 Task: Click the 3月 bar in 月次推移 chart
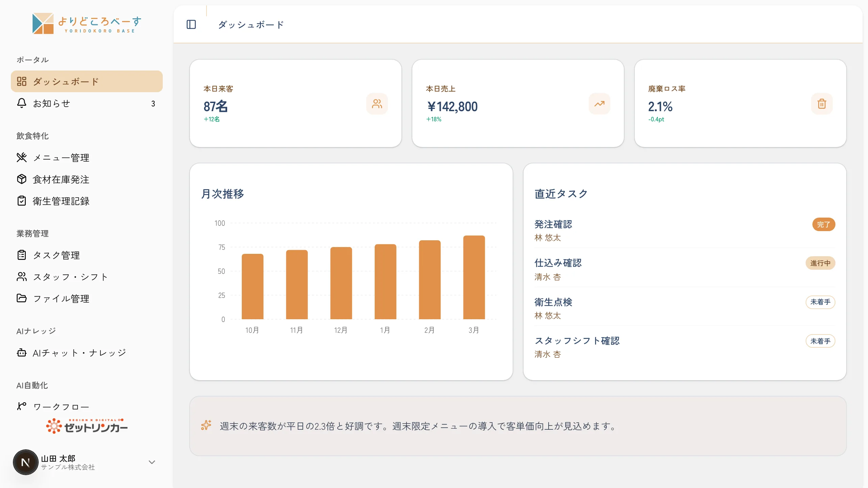click(x=474, y=277)
